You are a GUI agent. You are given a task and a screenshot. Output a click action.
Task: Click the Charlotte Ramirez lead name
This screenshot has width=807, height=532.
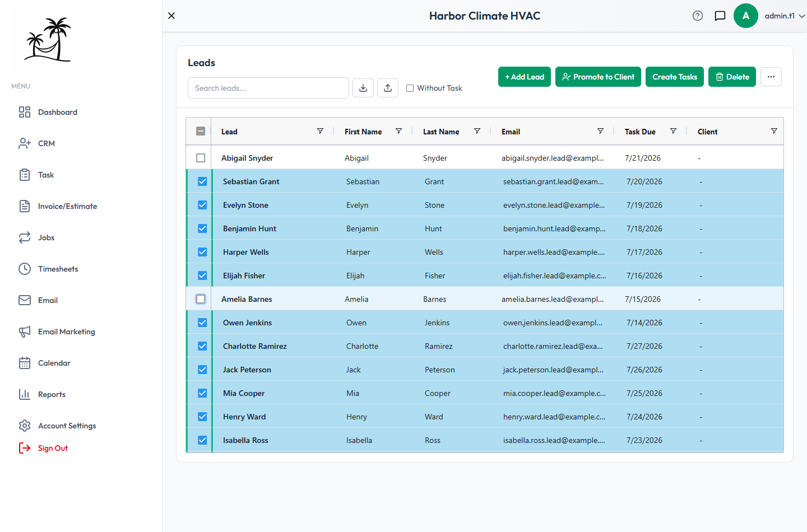[x=255, y=346]
